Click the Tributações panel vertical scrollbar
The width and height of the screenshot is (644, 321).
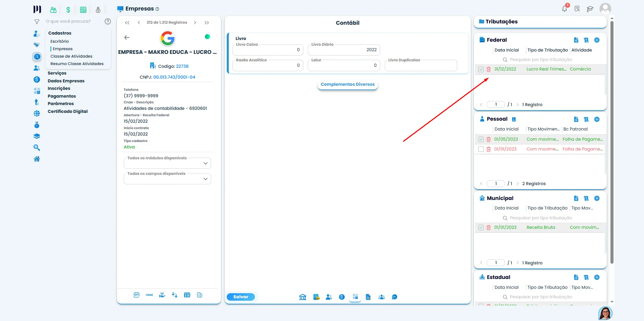612,142
